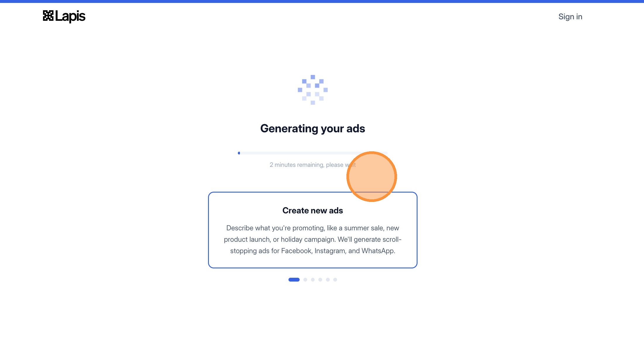
Task: Click the word "Instagram" in card description
Action: [330, 251]
